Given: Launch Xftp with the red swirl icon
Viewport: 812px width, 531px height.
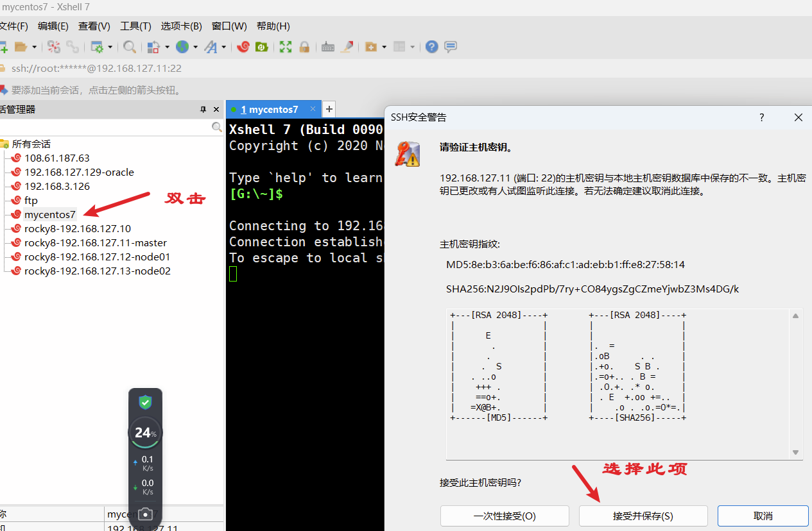Looking at the screenshot, I should tap(243, 47).
